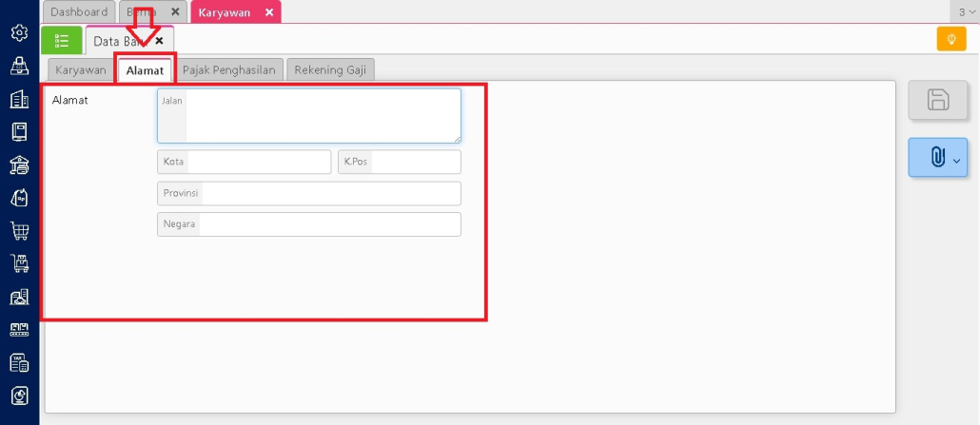
Task: Select the Provinsi input field
Action: (330, 193)
